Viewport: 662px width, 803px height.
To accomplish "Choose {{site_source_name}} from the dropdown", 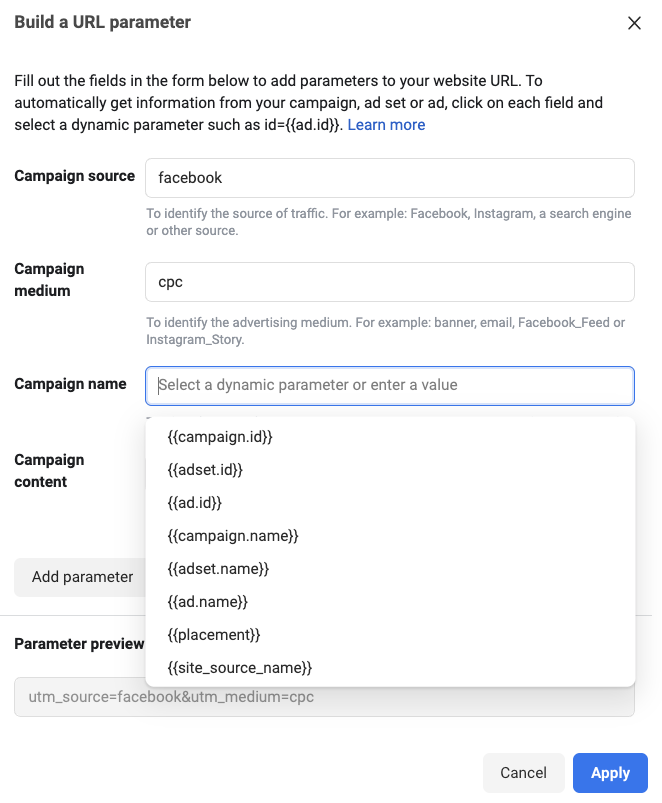I will (390, 668).
